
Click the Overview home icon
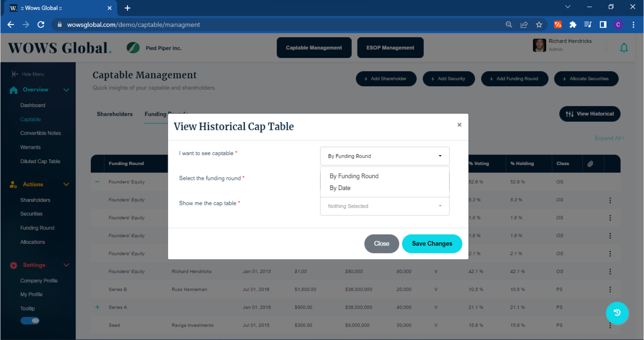14,90
